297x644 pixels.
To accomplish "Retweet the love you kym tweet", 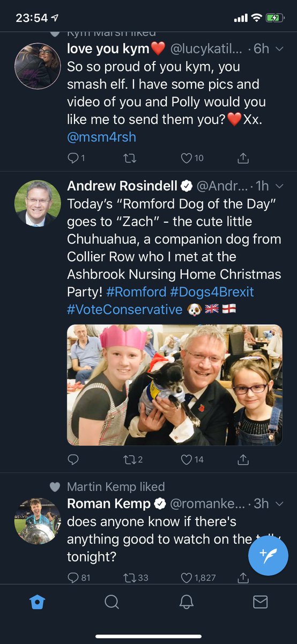I will (130, 158).
